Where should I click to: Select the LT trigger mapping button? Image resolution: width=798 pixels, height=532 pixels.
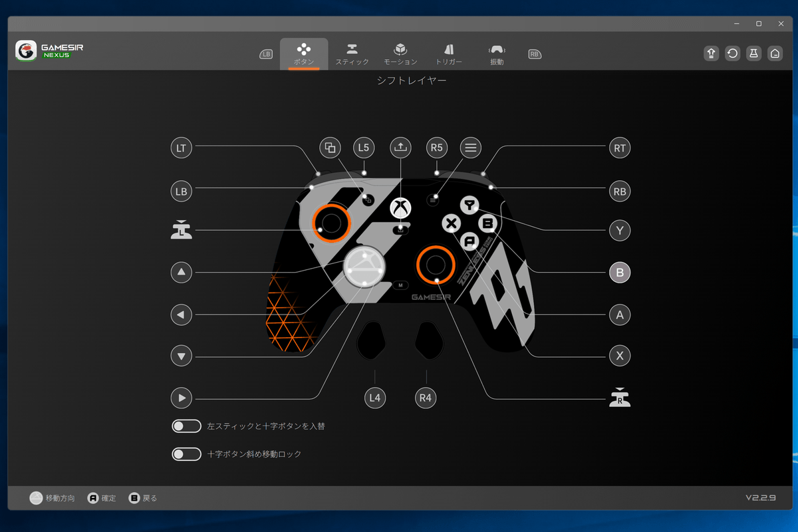click(x=181, y=148)
